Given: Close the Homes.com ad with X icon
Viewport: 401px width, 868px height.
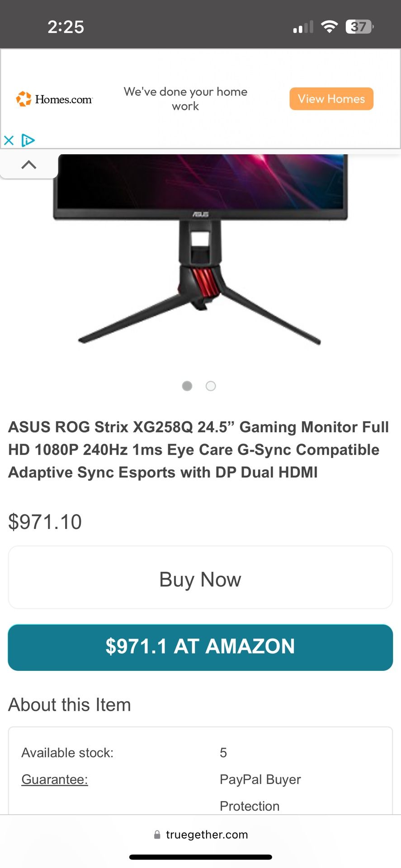Looking at the screenshot, I should click(x=9, y=140).
